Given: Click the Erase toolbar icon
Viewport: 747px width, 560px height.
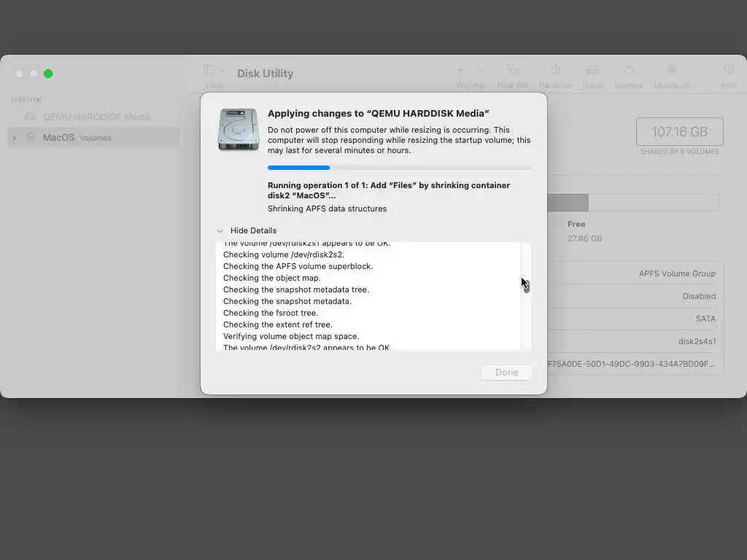Looking at the screenshot, I should pyautogui.click(x=592, y=70).
